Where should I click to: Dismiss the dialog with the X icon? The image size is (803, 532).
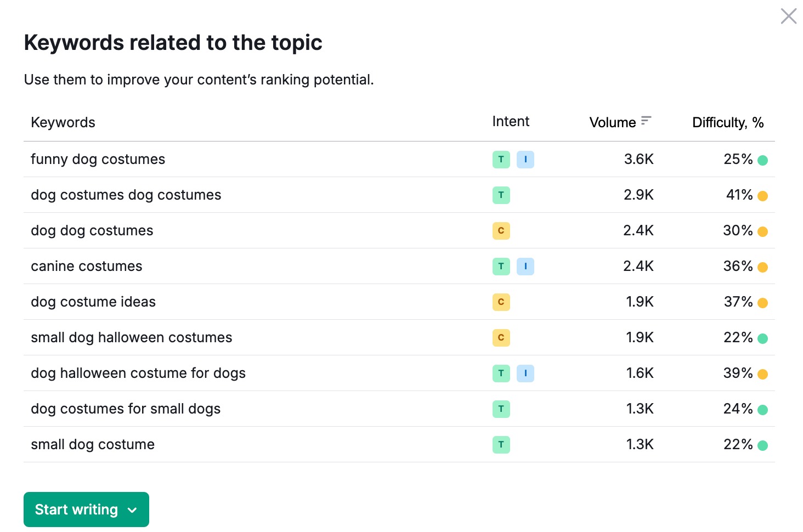pos(788,16)
